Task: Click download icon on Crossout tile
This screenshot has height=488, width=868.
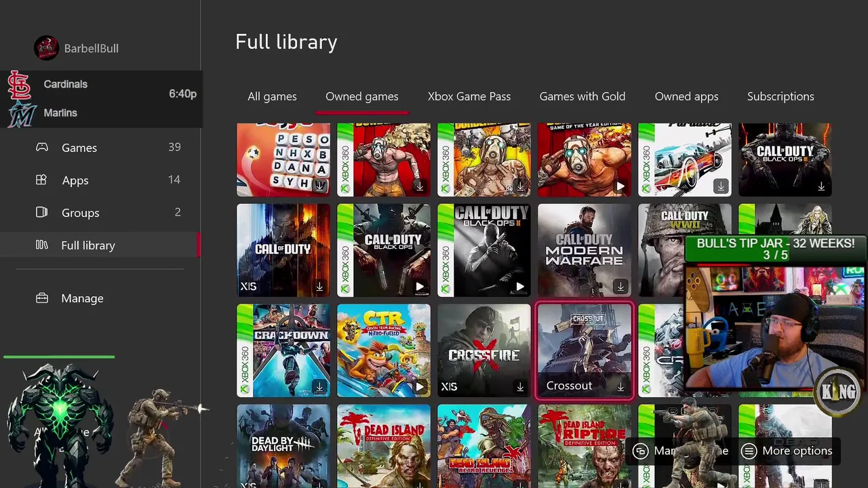Action: tap(620, 387)
